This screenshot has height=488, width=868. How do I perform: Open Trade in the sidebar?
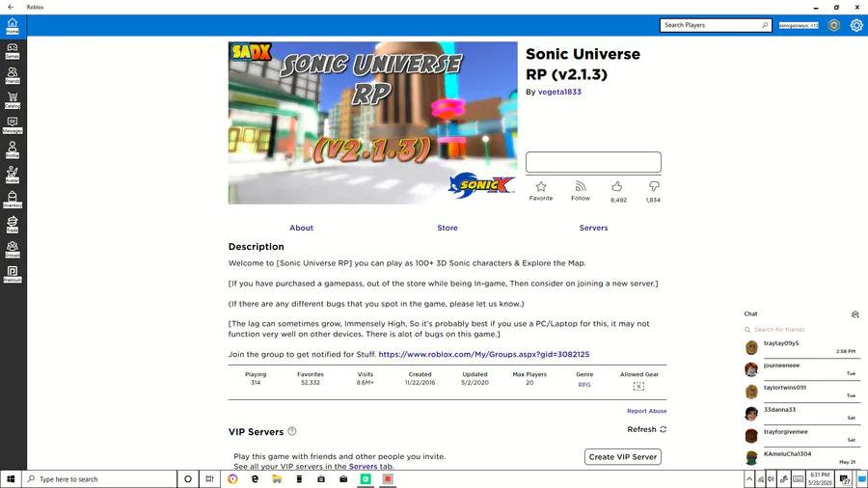point(13,225)
